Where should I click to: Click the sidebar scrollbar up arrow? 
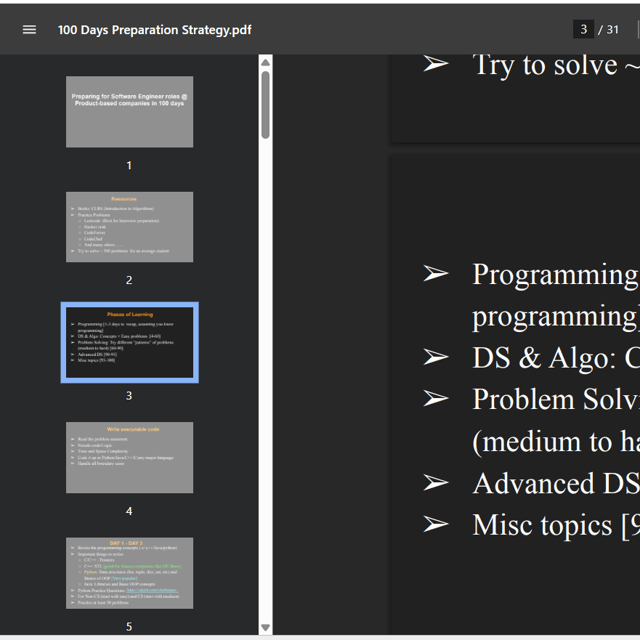(265, 62)
